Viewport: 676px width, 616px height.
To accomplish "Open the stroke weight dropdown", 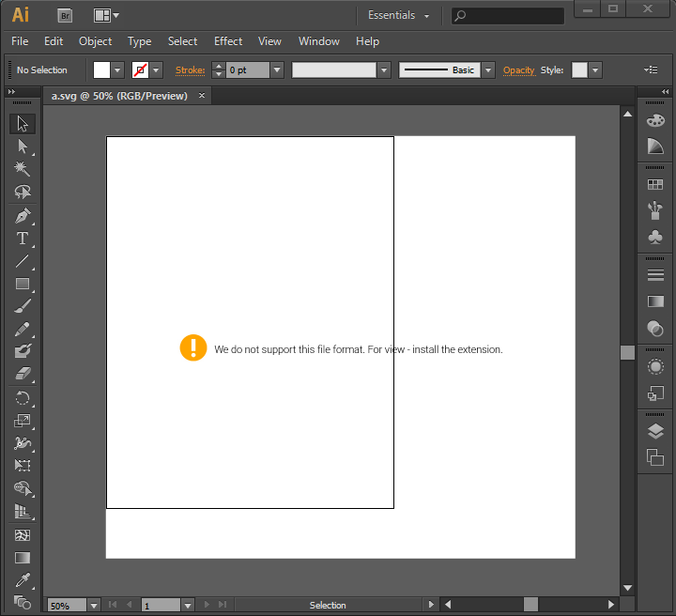I will point(277,69).
